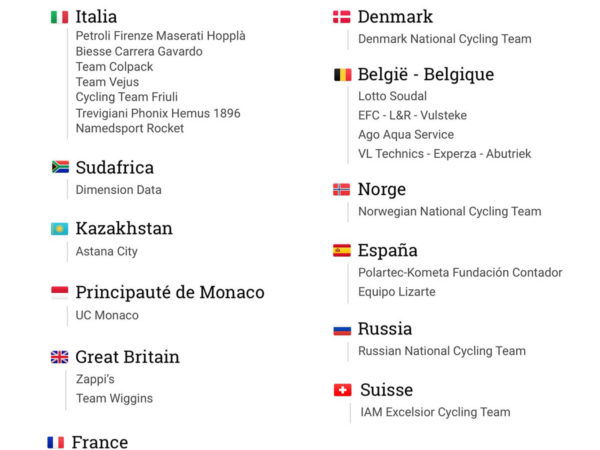Select Team Wiggins entry

(114, 398)
